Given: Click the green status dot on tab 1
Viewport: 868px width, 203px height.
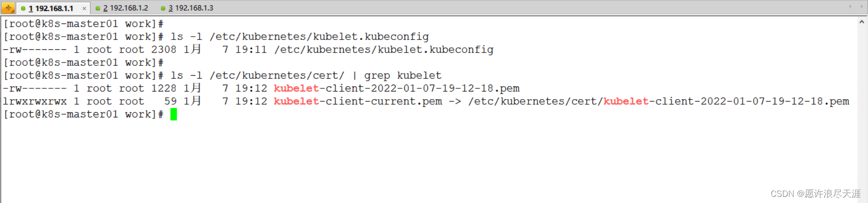Looking at the screenshot, I should tap(23, 8).
